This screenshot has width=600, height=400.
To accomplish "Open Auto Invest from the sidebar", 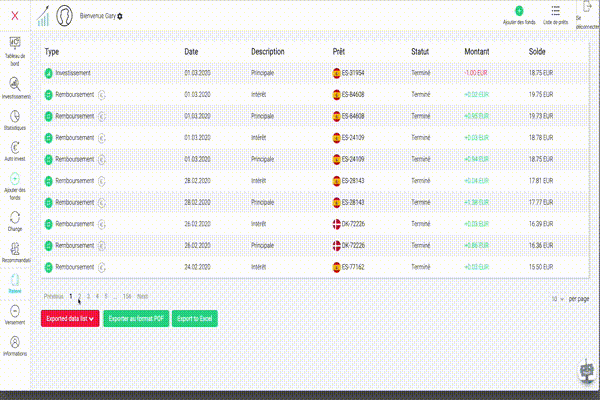I will click(x=14, y=149).
